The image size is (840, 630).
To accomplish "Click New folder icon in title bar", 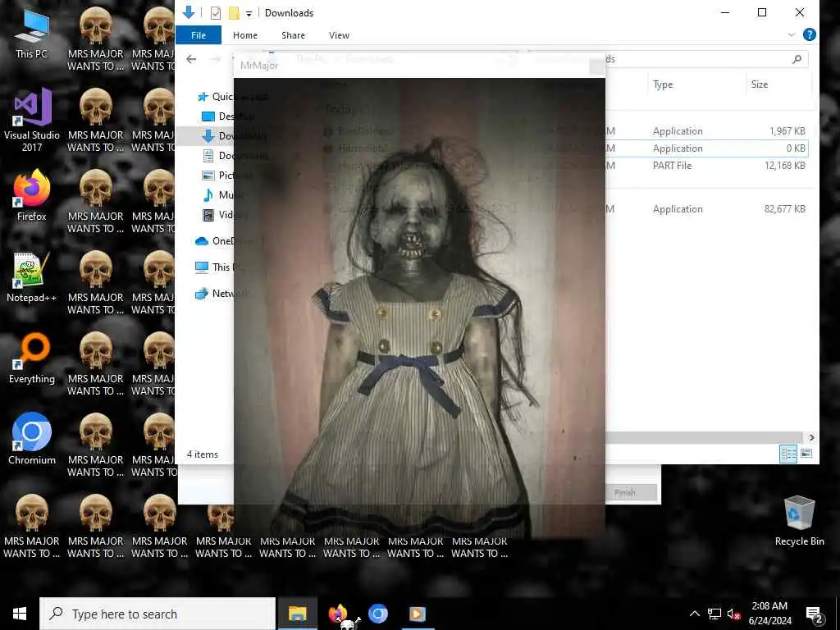I will (234, 13).
